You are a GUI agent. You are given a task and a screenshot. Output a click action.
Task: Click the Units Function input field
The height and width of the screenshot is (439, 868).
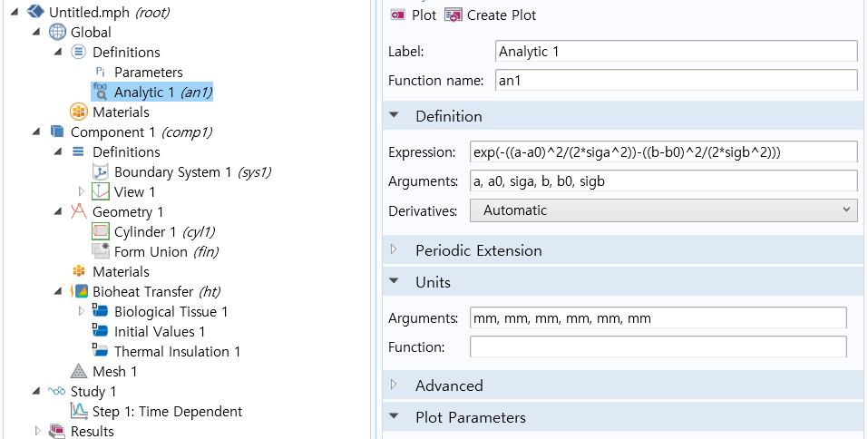tap(658, 347)
